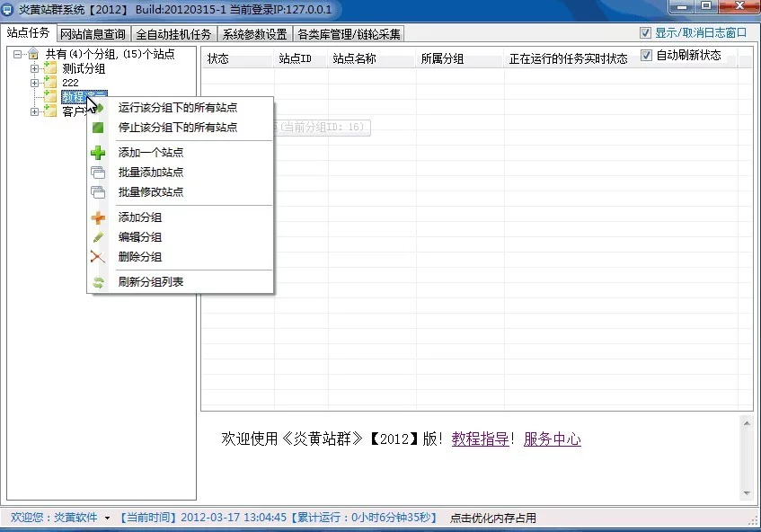This screenshot has width=761, height=532.
Task: Click the house icon at tree root
Action: (33, 53)
